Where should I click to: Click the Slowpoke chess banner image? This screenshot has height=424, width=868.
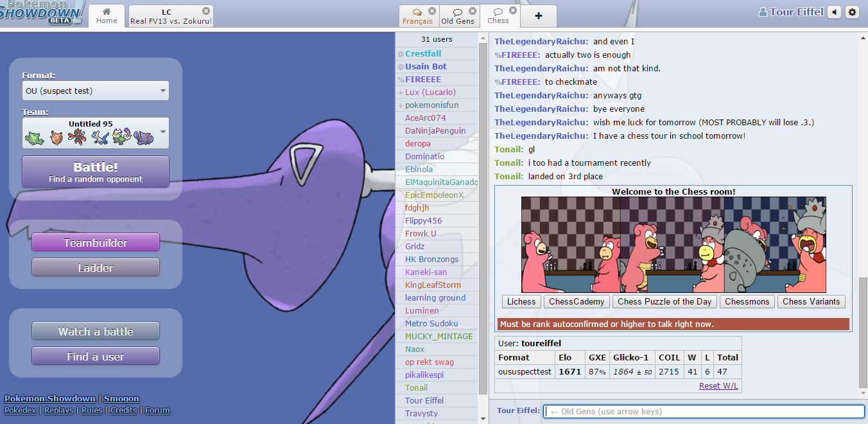coord(673,245)
